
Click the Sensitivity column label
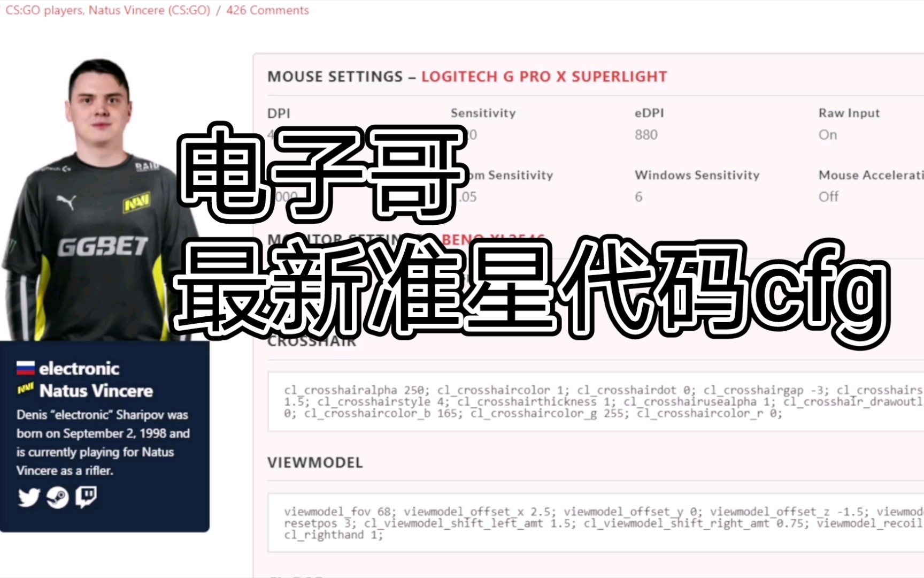point(483,113)
